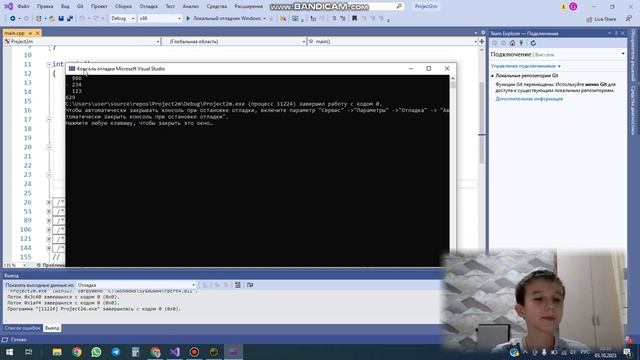Open the debugger target dropdown arrow
This screenshot has width=640, height=360.
click(x=264, y=19)
